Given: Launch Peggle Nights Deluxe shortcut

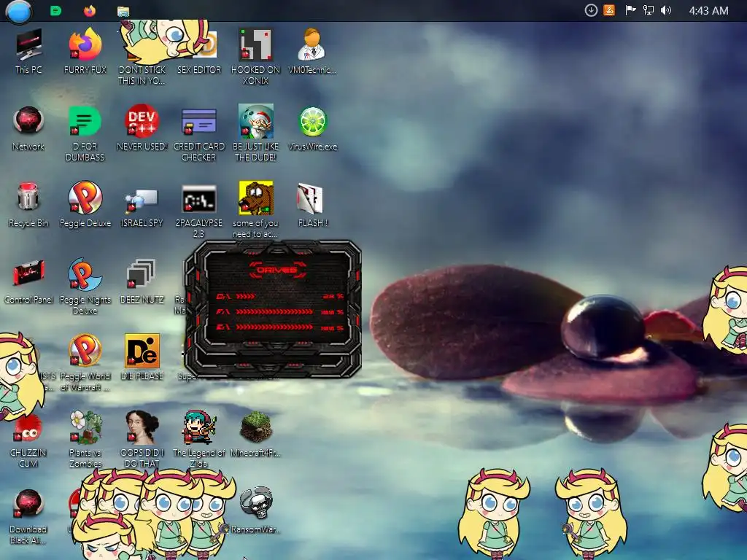Looking at the screenshot, I should (x=85, y=286).
